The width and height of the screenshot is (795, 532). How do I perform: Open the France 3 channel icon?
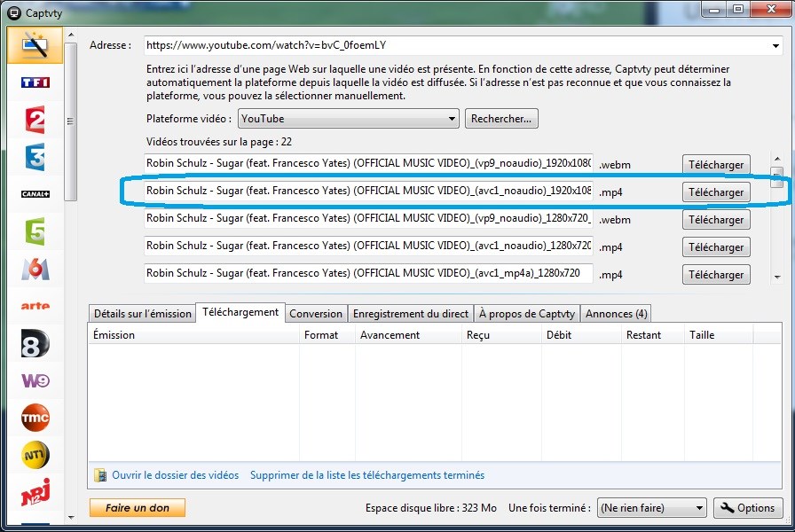35,157
